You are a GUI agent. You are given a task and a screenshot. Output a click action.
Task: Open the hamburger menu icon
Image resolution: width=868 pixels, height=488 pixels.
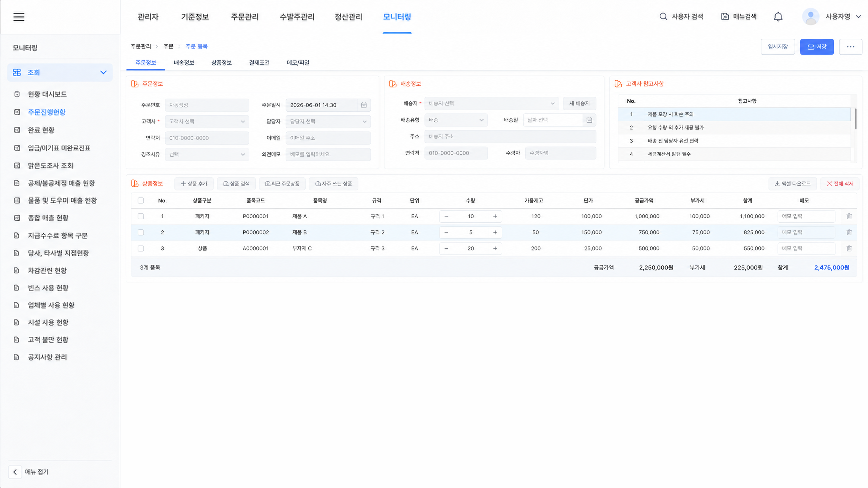pyautogui.click(x=19, y=17)
